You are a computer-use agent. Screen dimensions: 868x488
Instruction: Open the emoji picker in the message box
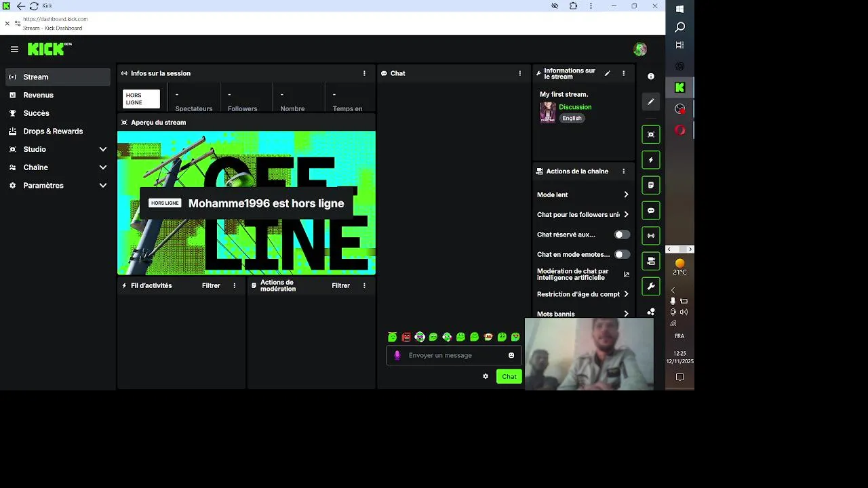pyautogui.click(x=511, y=355)
